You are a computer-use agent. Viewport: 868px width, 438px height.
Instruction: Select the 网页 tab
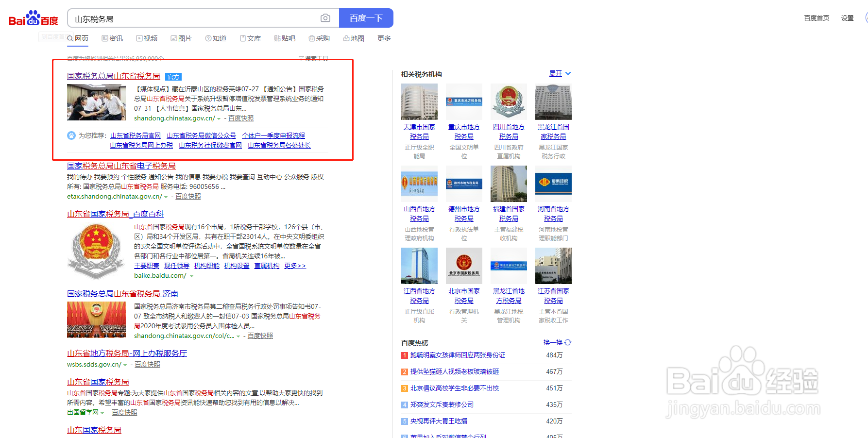click(78, 38)
